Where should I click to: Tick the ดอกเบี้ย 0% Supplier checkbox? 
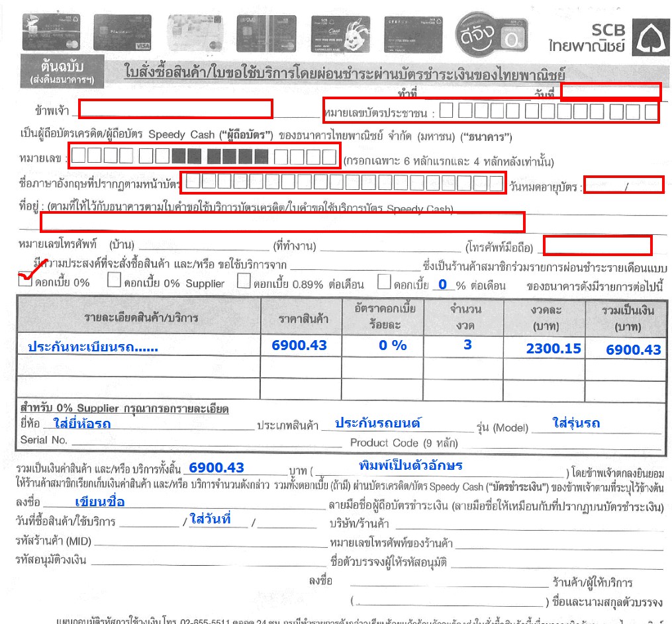(114, 280)
